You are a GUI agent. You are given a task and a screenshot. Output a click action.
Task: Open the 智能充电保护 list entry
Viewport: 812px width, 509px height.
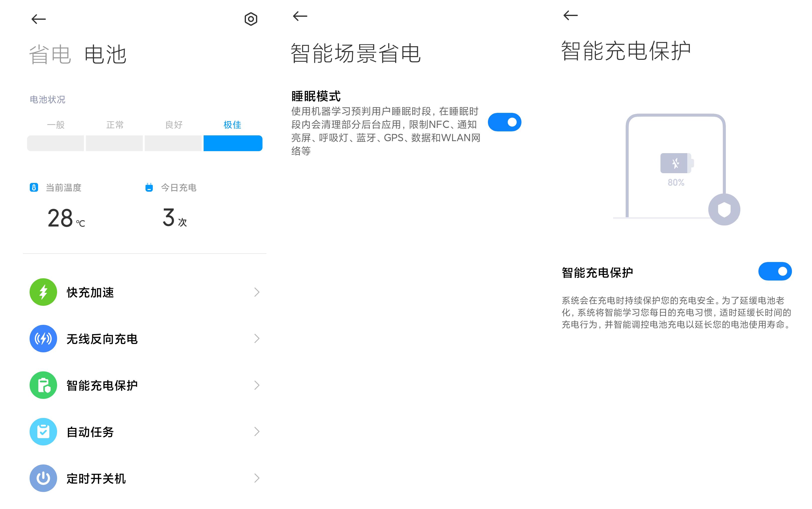click(102, 385)
